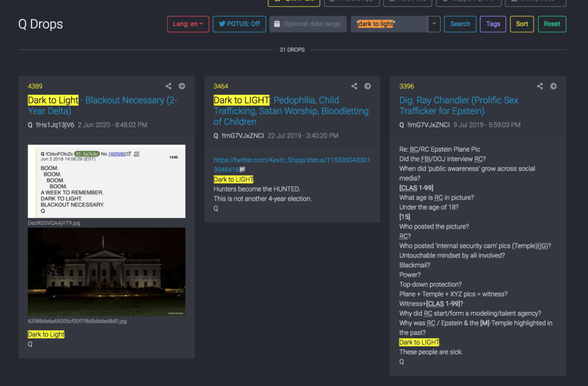588x386 pixels.
Task: Reset the search filters
Action: [552, 24]
